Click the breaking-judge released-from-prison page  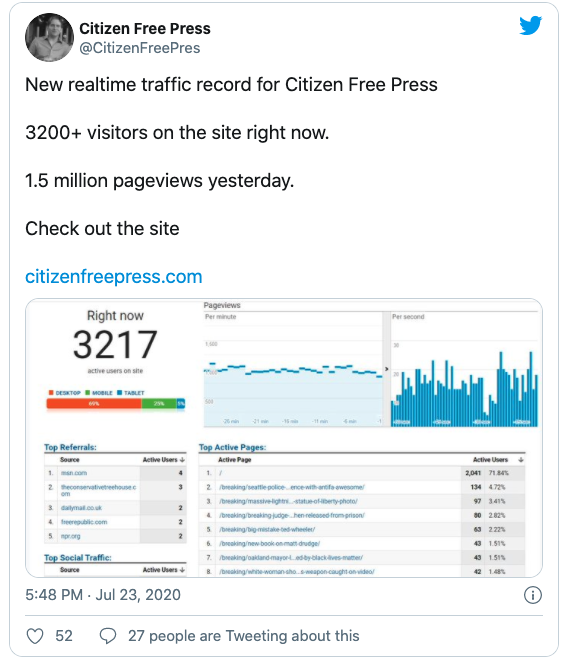tap(292, 515)
